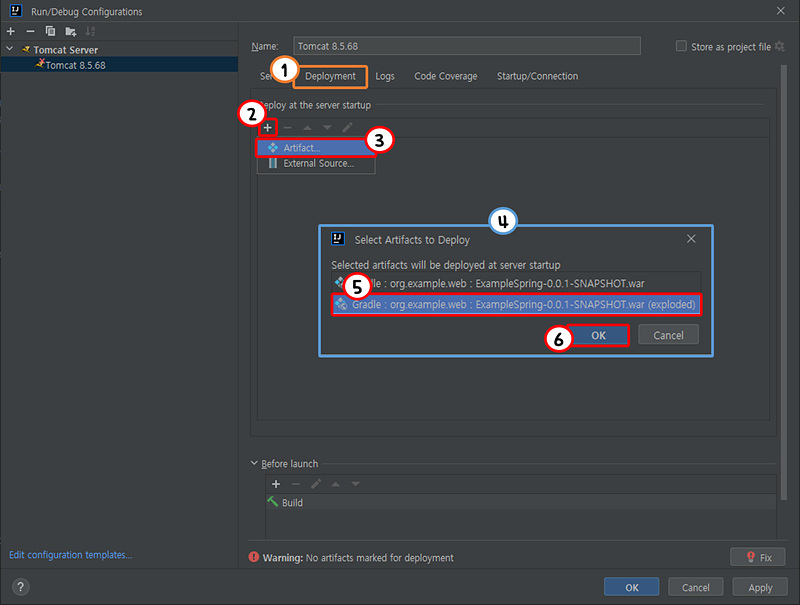Image resolution: width=800 pixels, height=605 pixels.
Task: Select the Tomcat 8.5.68 configuration
Action: click(x=119, y=65)
